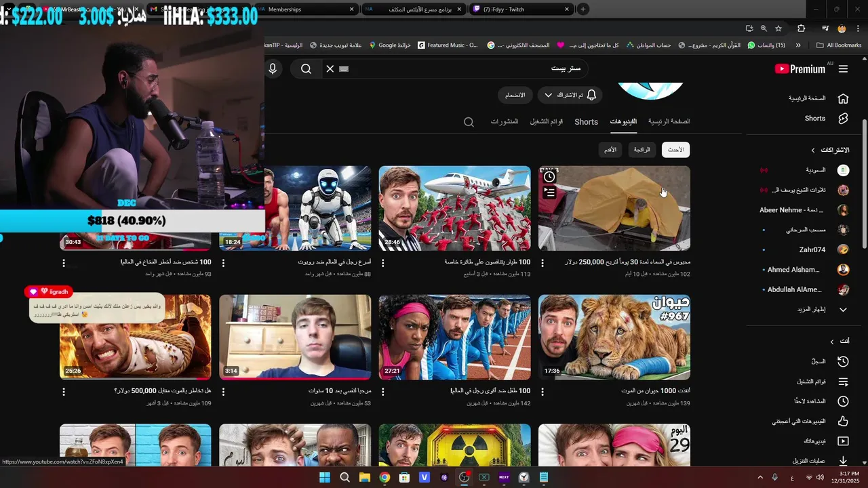Open the All Bookmarks folder
868x488 pixels.
(x=839, y=45)
